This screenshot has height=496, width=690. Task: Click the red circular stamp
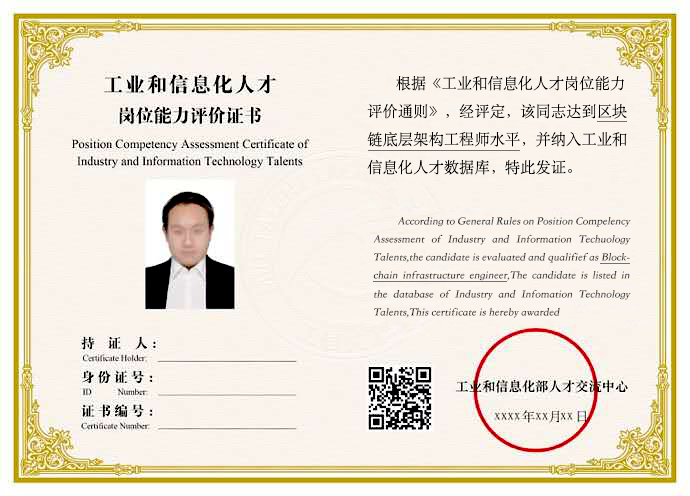pos(536,390)
